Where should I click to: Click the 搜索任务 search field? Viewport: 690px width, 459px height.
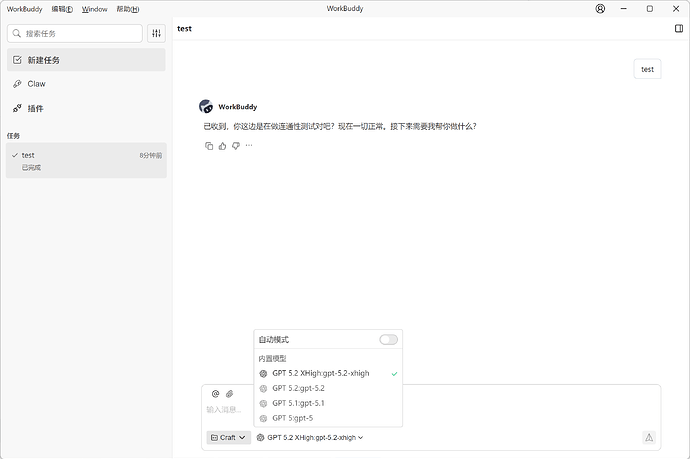click(75, 33)
